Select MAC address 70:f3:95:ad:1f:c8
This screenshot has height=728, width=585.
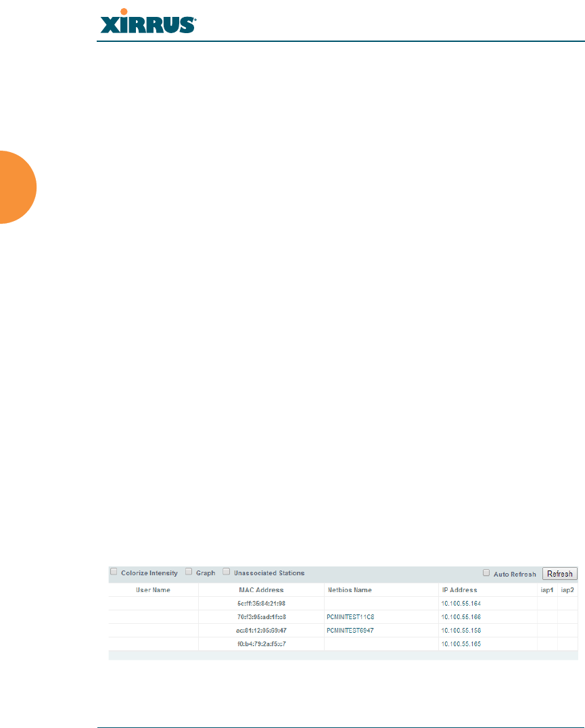click(262, 617)
